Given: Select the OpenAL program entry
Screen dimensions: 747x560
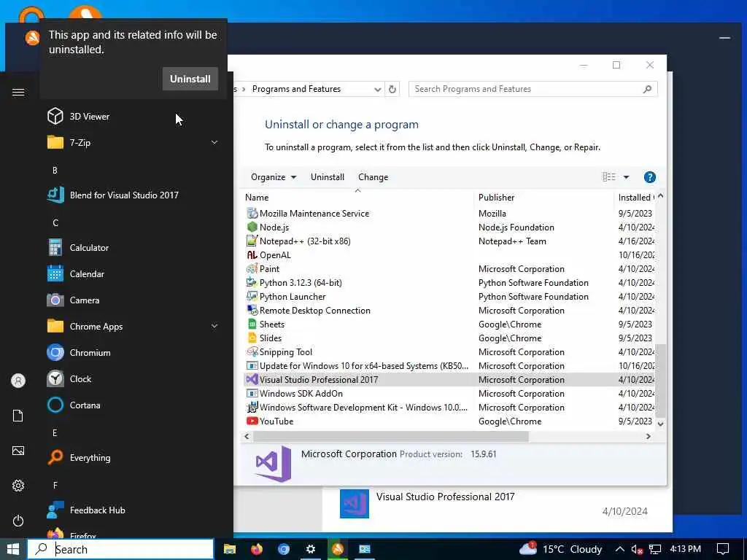Looking at the screenshot, I should coord(449,254).
